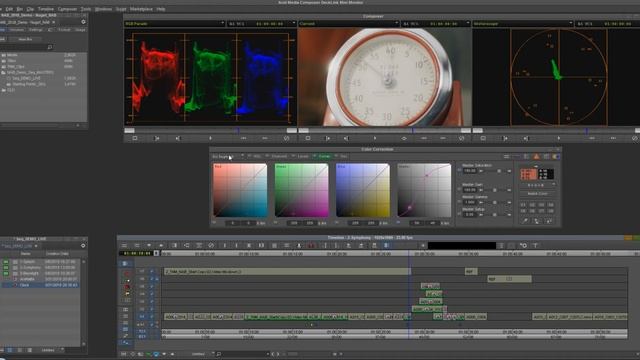Click the top blue icon of the timeline side palette

(x=125, y=264)
